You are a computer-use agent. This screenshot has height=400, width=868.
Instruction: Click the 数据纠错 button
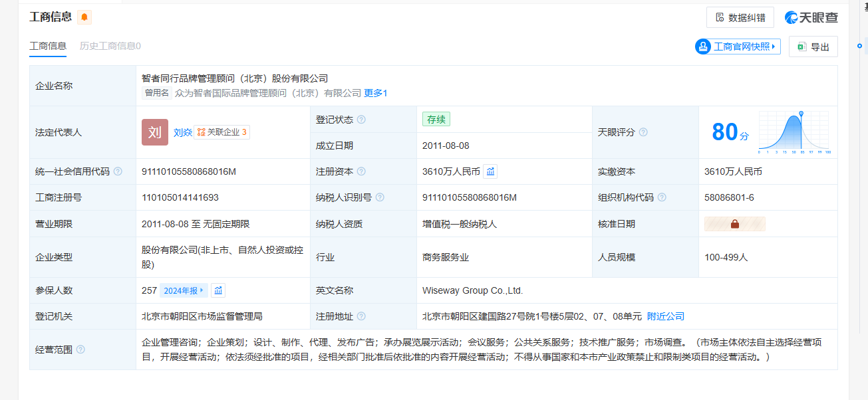click(x=740, y=17)
